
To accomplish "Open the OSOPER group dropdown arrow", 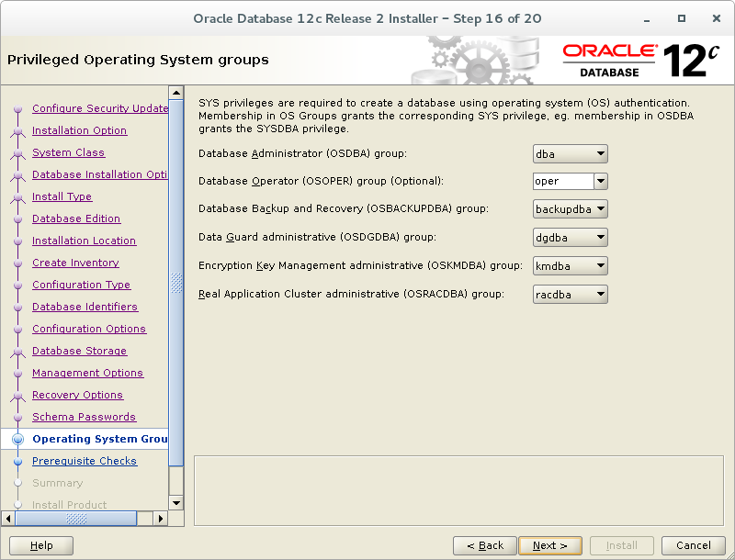I will (x=601, y=181).
